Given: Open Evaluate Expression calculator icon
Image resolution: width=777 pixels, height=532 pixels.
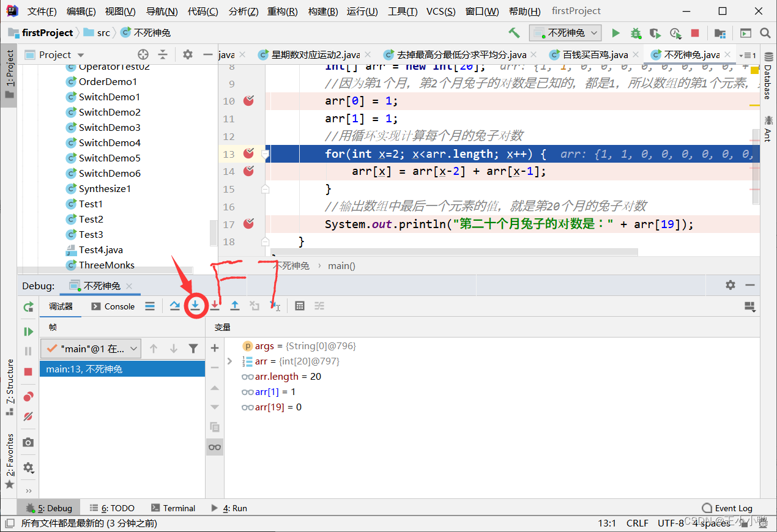Looking at the screenshot, I should [300, 306].
